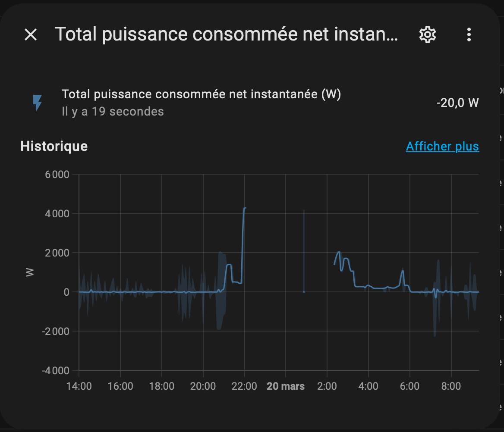Open entity settings via gear icon
Screen dimensions: 504x432
pos(428,34)
